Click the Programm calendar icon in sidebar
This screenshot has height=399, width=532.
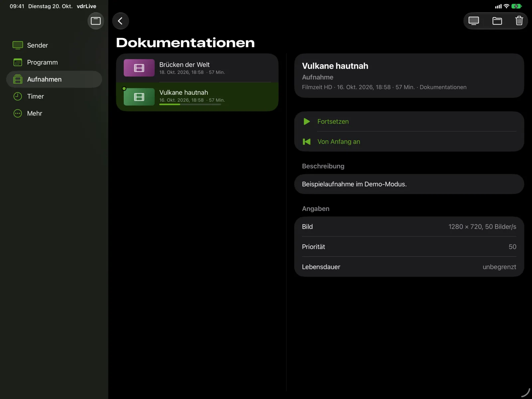[x=18, y=62]
